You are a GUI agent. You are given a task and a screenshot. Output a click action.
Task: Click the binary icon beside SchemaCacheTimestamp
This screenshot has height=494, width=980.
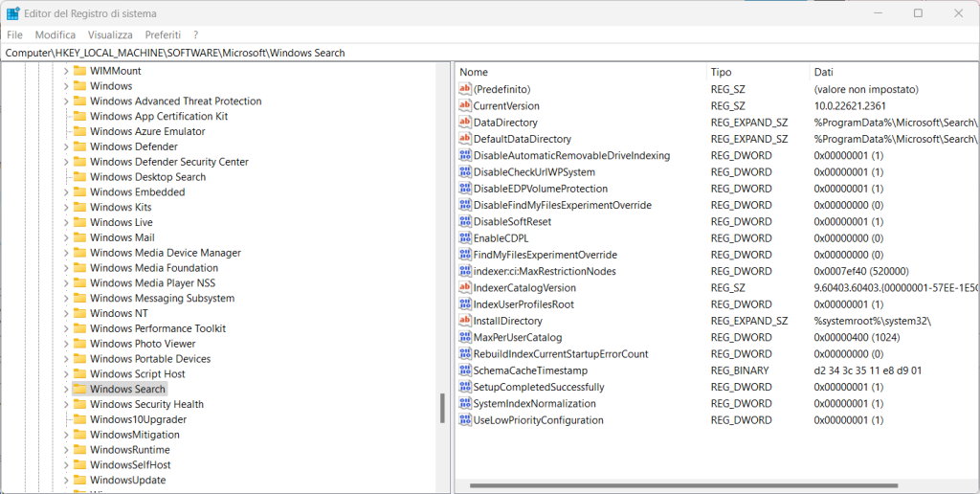pos(464,370)
